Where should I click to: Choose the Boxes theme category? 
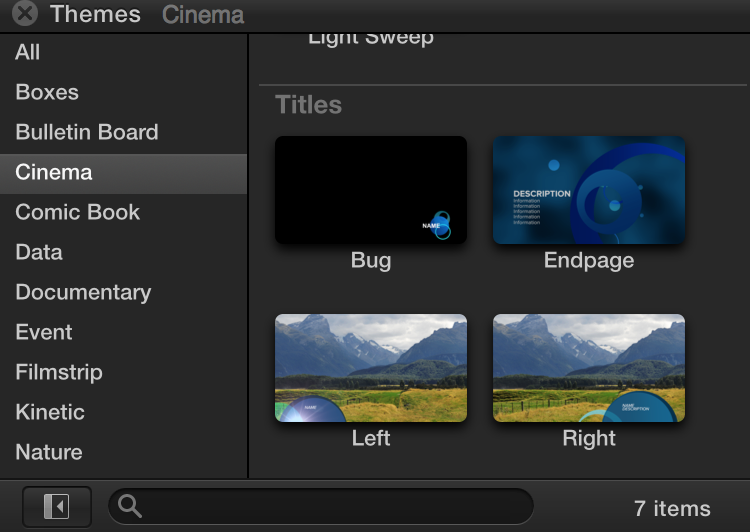[47, 92]
